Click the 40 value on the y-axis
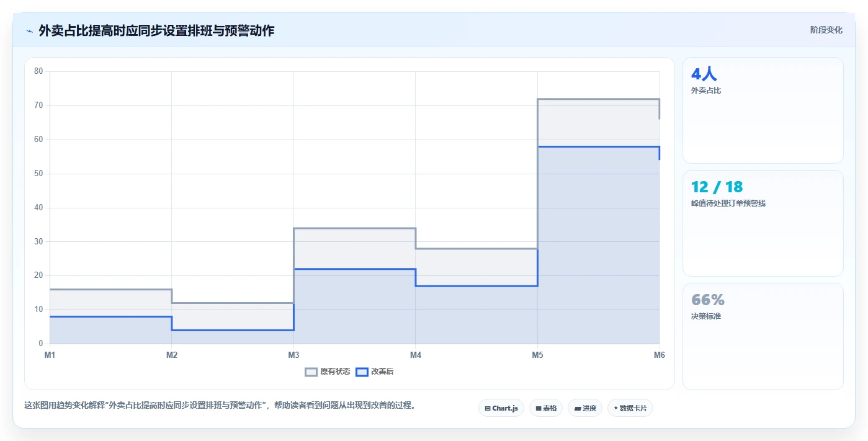 38,208
